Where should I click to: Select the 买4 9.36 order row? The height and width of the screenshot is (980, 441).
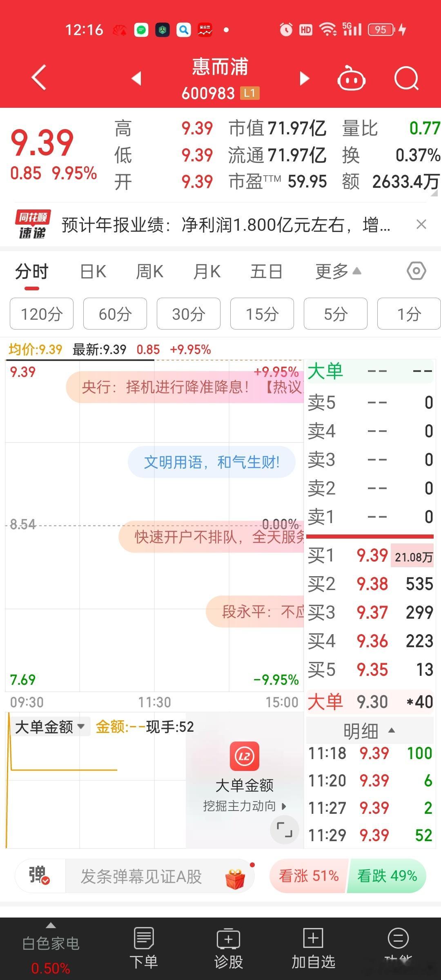point(370,641)
